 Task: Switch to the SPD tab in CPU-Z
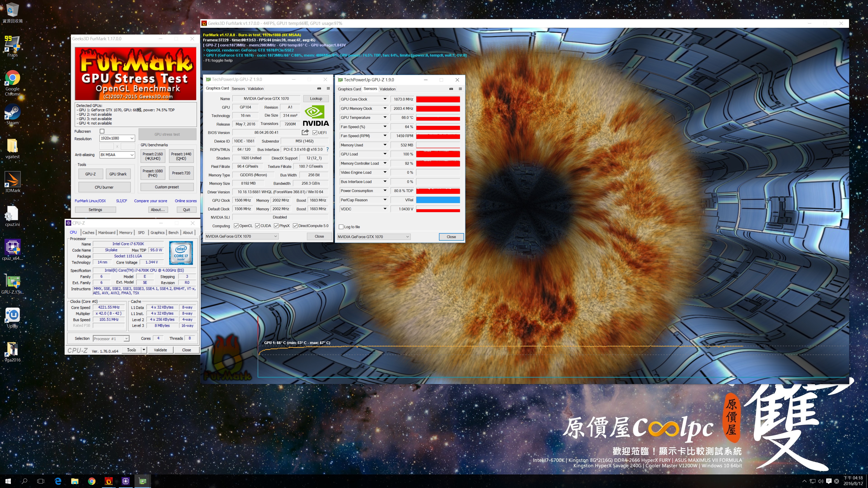[x=141, y=232]
